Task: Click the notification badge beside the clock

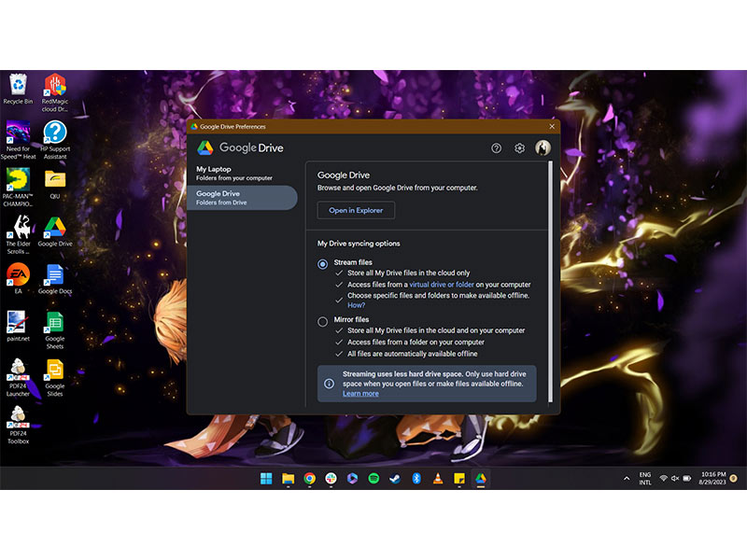Action: (734, 479)
